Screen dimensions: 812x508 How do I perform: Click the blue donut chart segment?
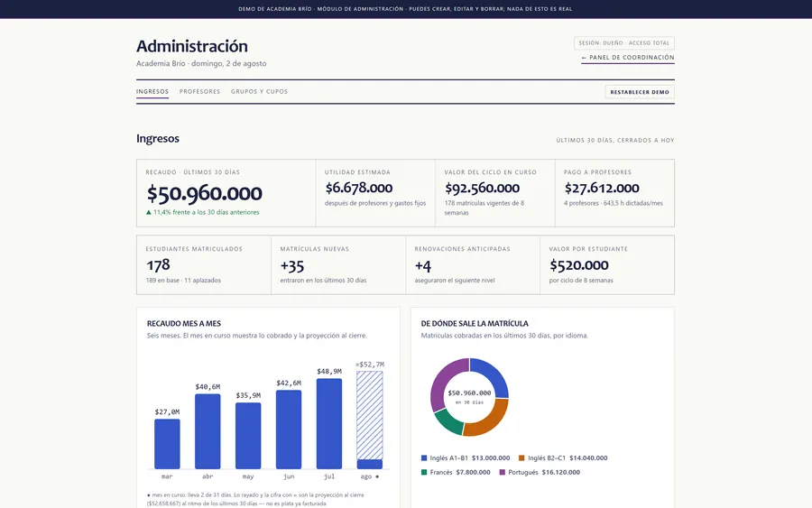[494, 374]
